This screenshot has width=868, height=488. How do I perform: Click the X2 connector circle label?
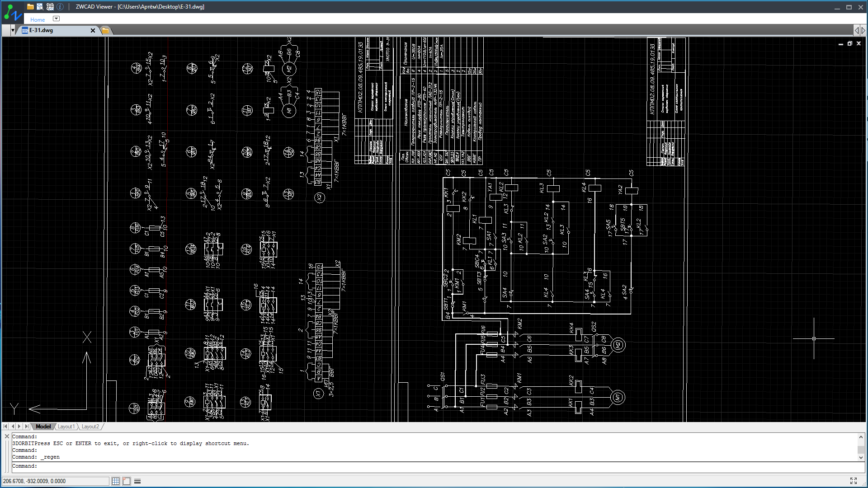[x=320, y=197]
